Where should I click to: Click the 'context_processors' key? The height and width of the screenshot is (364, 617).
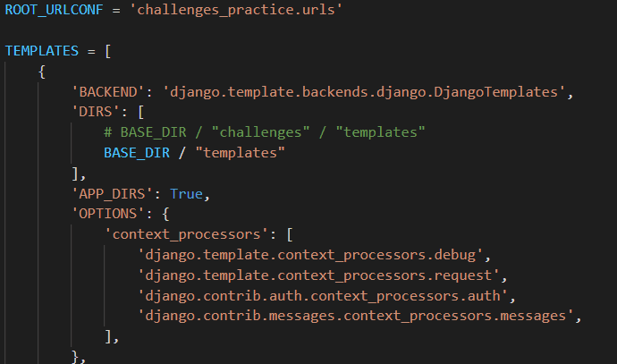tap(187, 234)
